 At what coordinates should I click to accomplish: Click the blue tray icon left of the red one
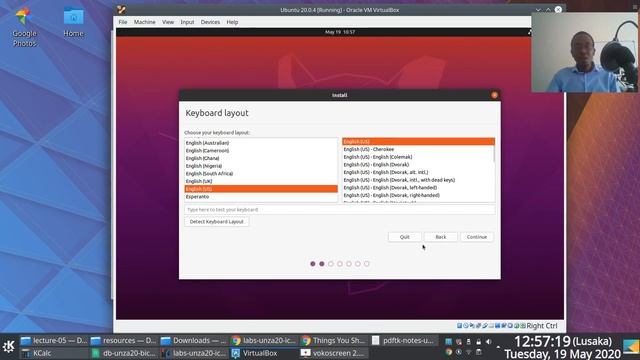[x=449, y=342]
